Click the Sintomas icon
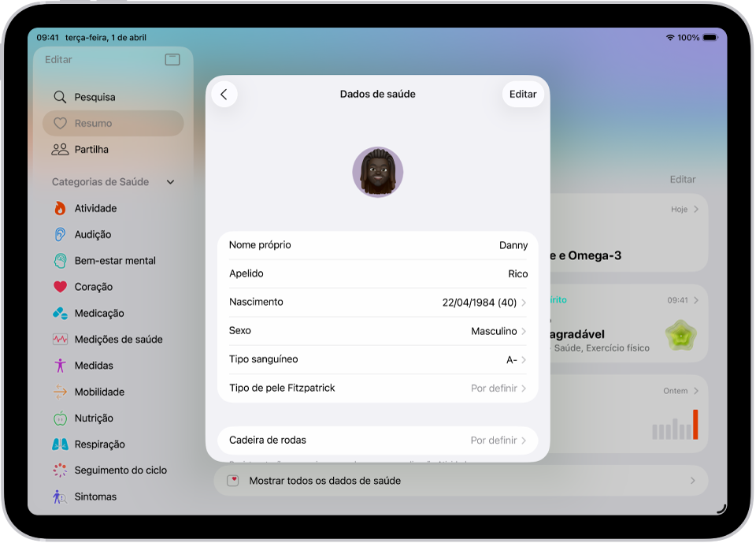 (x=60, y=497)
